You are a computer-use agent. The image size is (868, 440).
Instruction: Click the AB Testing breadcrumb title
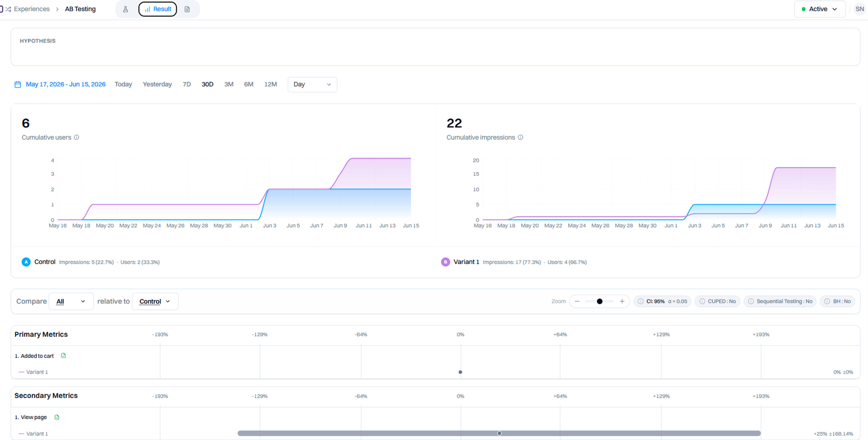80,9
